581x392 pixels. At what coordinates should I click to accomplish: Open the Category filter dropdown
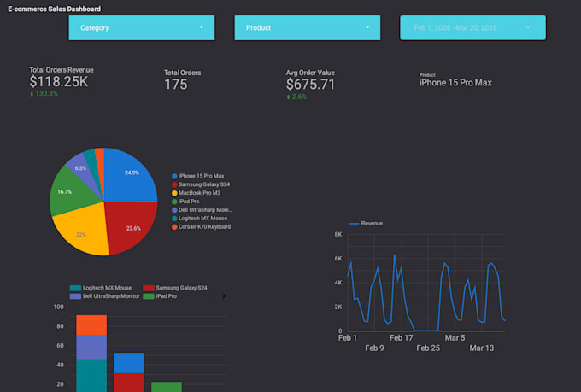[142, 28]
